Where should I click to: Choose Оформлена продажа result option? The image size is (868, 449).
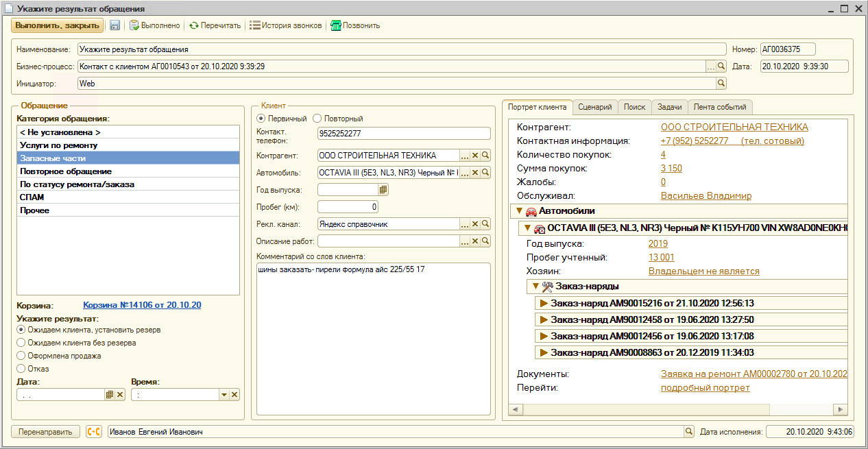[21, 356]
